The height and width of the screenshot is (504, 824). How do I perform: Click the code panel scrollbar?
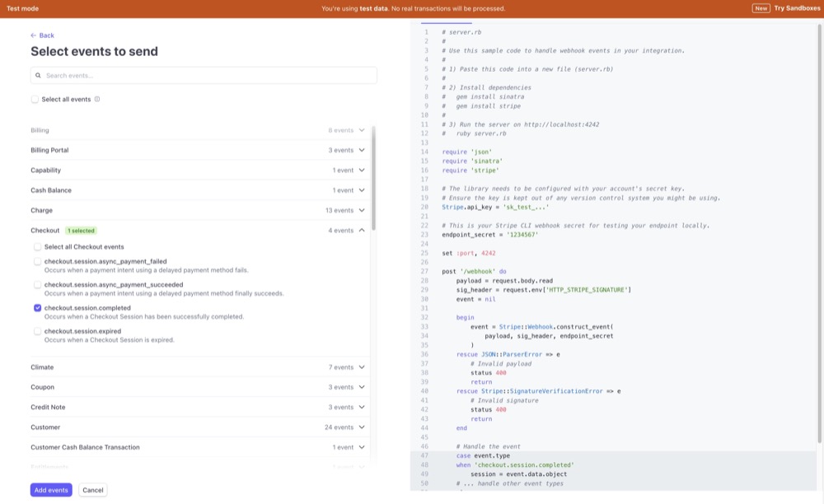coord(819,234)
